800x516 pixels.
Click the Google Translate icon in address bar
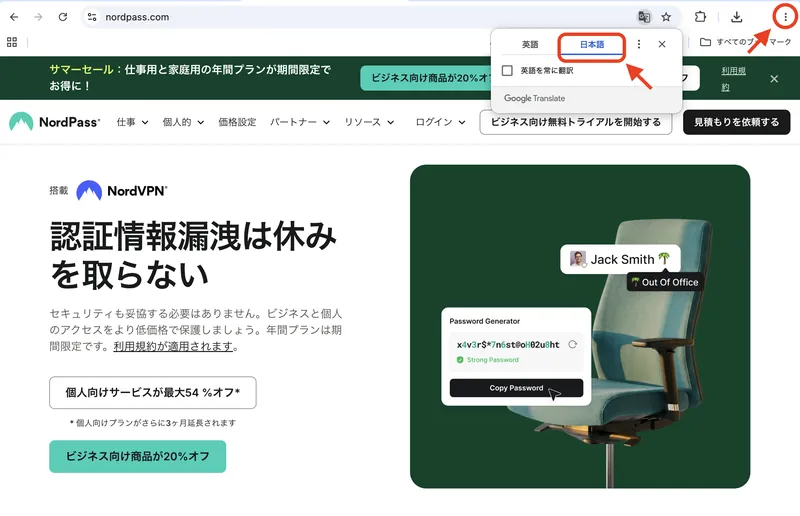[644, 17]
